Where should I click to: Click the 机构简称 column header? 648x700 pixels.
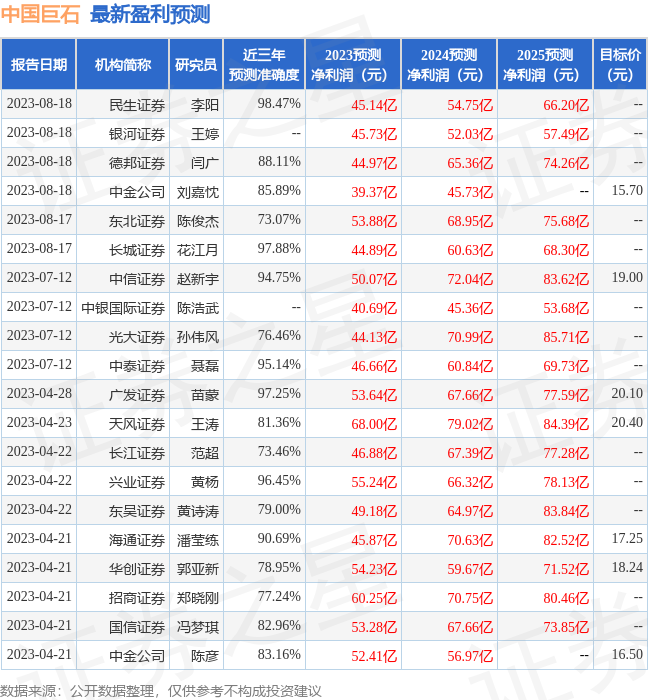tap(123, 65)
